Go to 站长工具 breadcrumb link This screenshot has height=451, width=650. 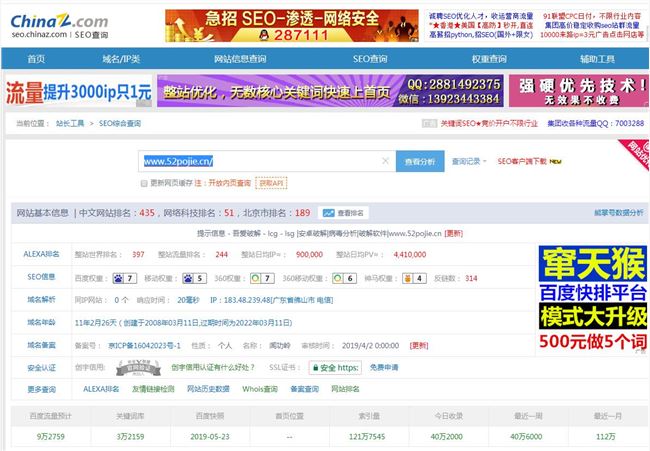pos(70,124)
